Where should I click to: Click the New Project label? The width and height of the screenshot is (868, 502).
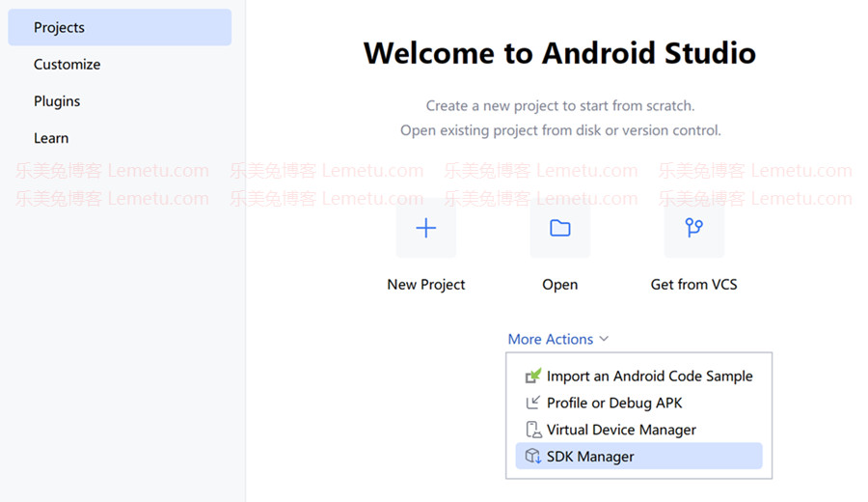pos(425,284)
